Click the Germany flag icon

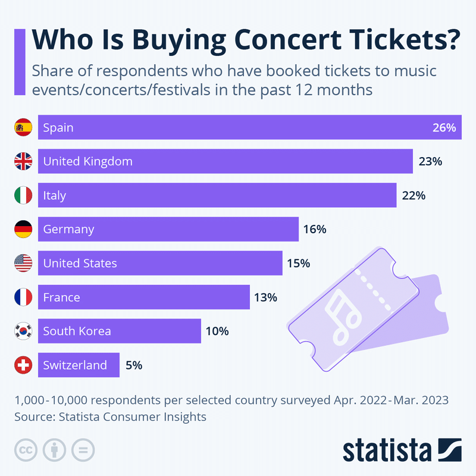[x=23, y=229]
